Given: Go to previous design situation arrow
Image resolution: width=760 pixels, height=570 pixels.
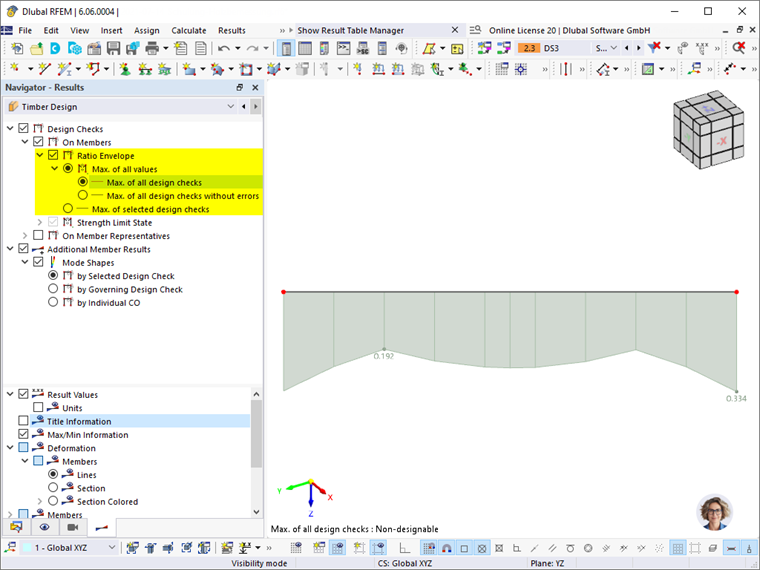Looking at the screenshot, I should pyautogui.click(x=627, y=48).
